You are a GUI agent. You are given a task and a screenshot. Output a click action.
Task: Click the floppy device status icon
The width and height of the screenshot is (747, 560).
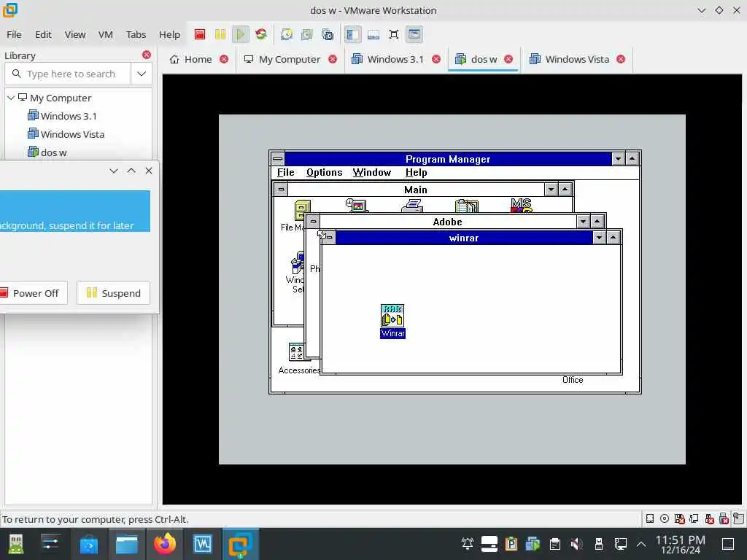[x=679, y=519]
